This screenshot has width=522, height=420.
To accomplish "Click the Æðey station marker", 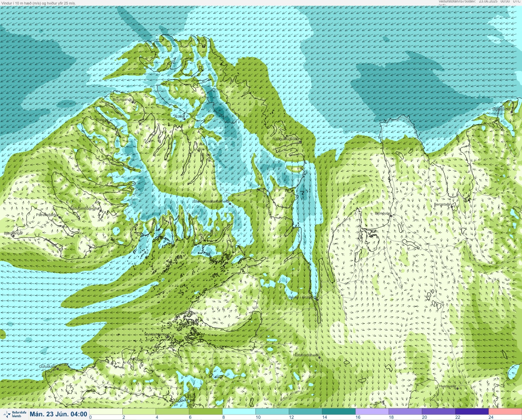I will tap(184, 118).
